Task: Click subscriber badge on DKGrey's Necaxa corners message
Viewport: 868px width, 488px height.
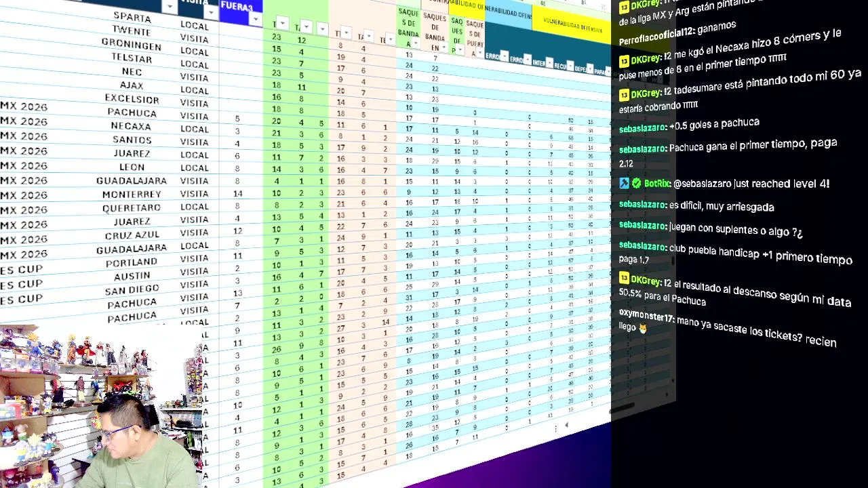Action: click(624, 61)
